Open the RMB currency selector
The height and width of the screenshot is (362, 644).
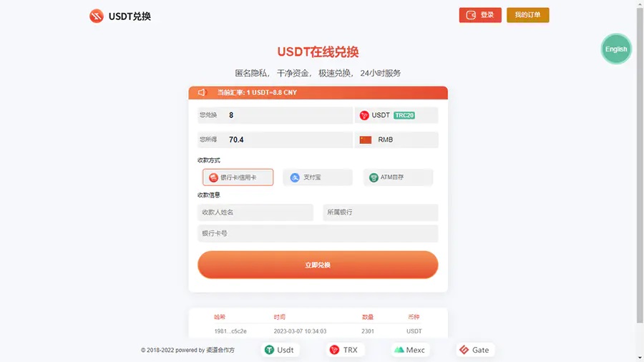pyautogui.click(x=396, y=140)
